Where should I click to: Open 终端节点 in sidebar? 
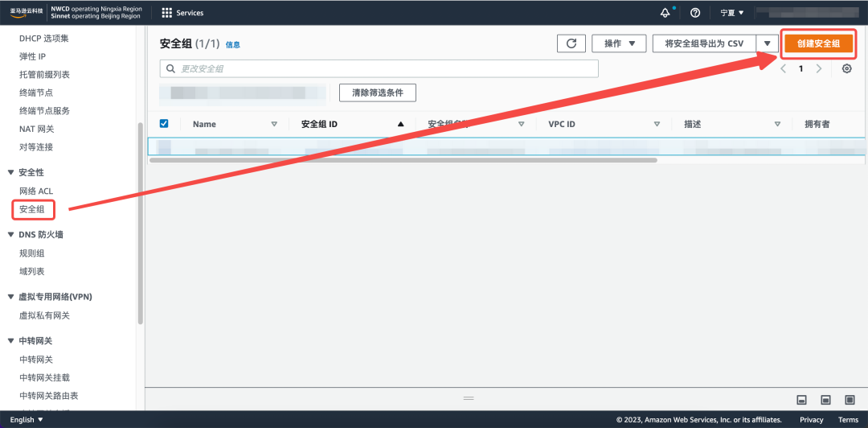(36, 93)
